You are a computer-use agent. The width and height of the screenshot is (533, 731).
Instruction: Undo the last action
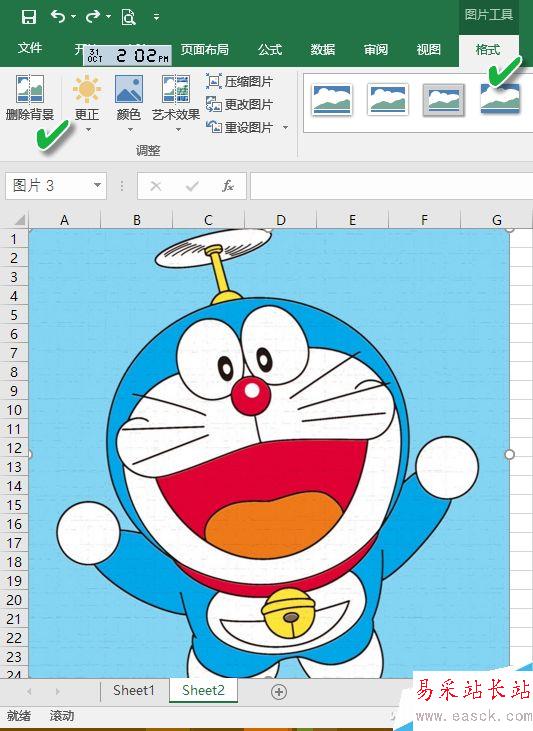pyautogui.click(x=58, y=17)
